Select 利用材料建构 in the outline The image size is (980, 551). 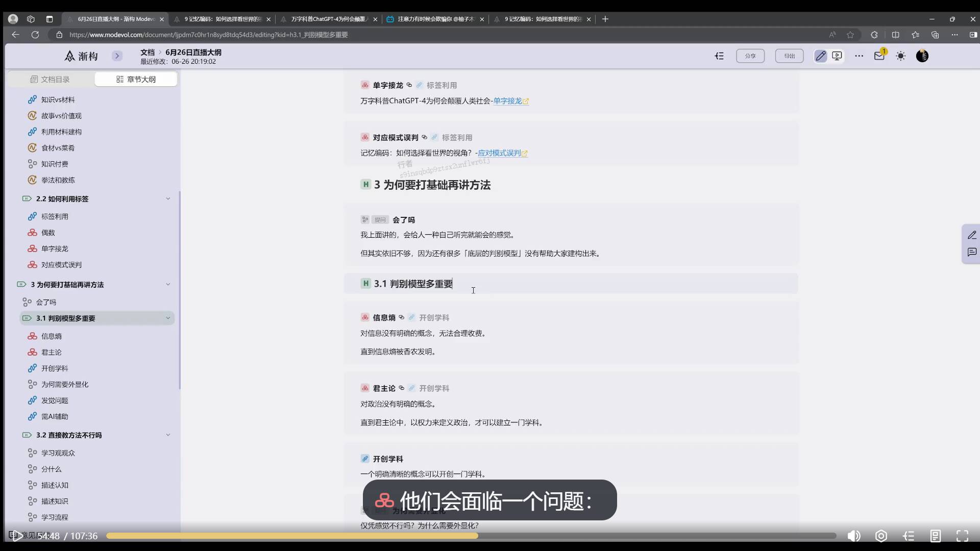pos(61,132)
